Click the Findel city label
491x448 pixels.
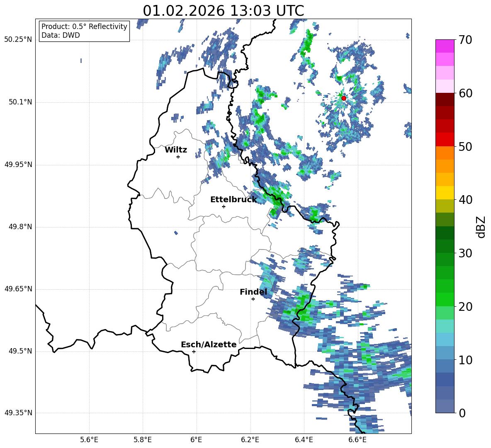point(253,292)
